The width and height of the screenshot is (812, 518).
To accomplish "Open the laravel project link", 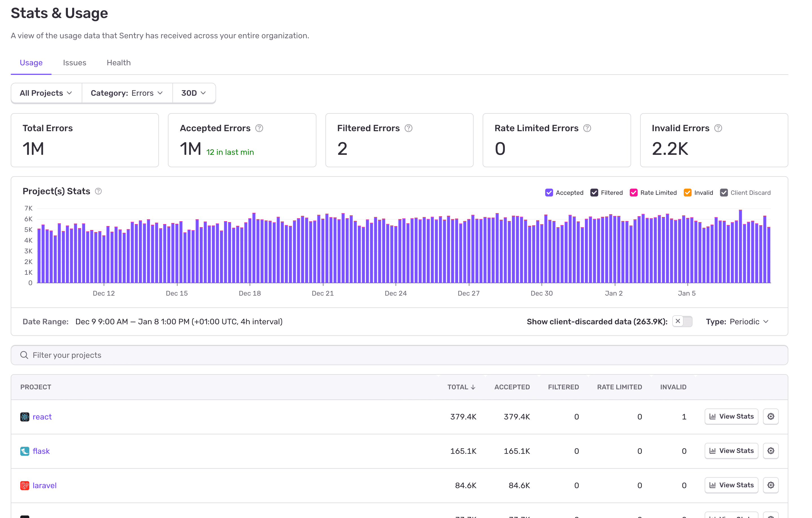I will 44,485.
